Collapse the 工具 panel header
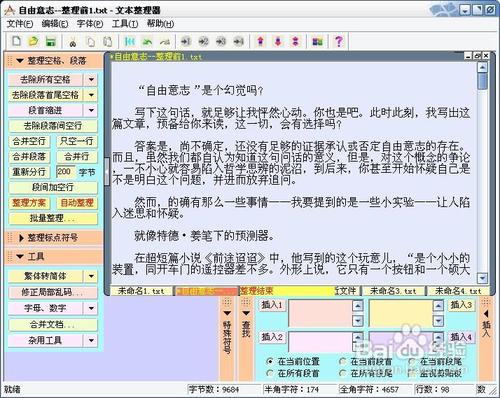This screenshot has height=398, width=500. coord(20,256)
